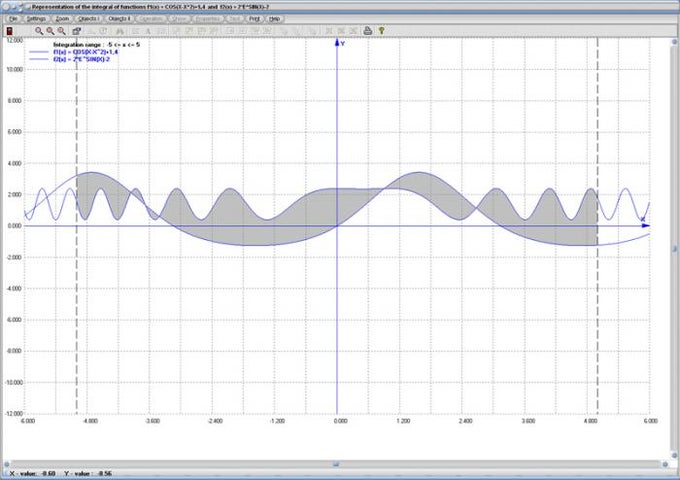Open the Operation menu
680x480 pixels.
tap(150, 19)
